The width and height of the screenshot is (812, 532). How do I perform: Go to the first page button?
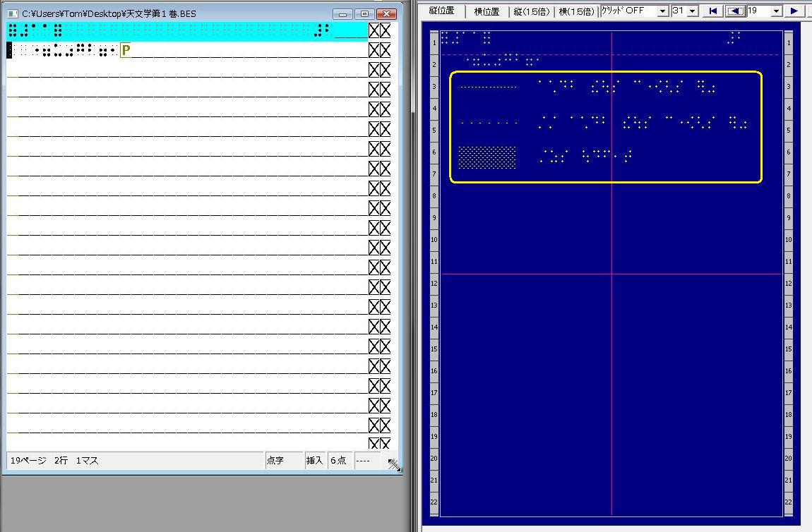click(x=712, y=11)
